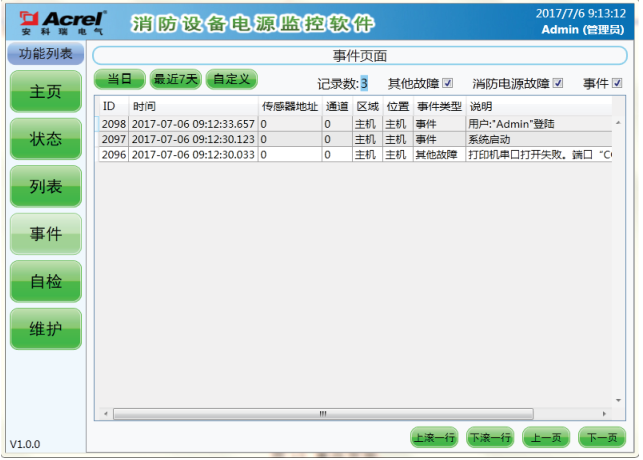The height and width of the screenshot is (460, 643).
Task: Select event row with ID 2098
Action: click(x=300, y=124)
